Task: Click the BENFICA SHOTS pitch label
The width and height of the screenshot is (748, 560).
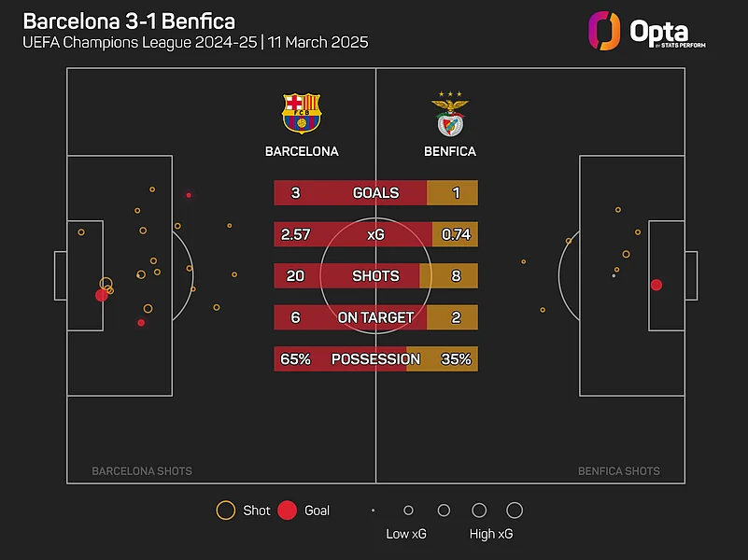Action: pyautogui.click(x=618, y=471)
